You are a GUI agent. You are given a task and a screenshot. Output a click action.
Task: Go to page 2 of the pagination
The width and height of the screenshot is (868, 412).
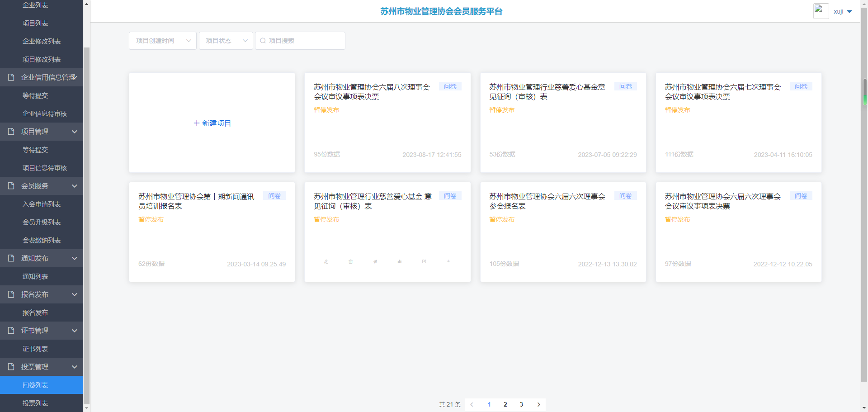[x=505, y=404]
